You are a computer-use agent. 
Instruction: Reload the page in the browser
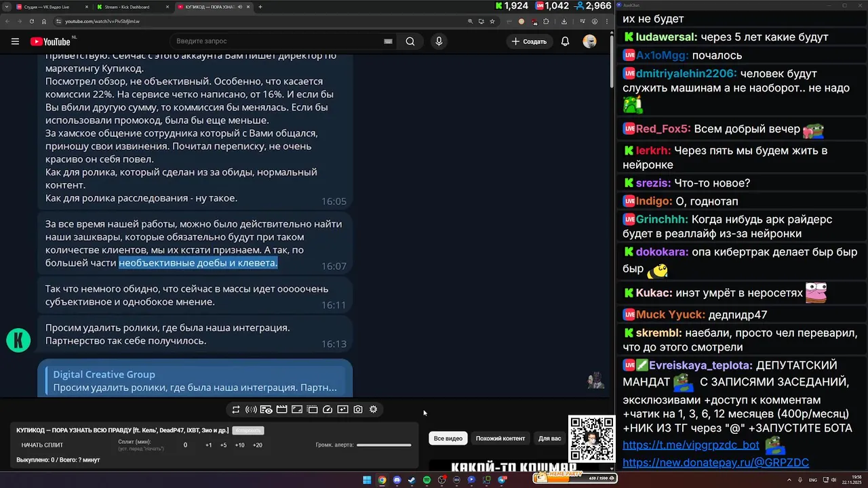click(31, 21)
